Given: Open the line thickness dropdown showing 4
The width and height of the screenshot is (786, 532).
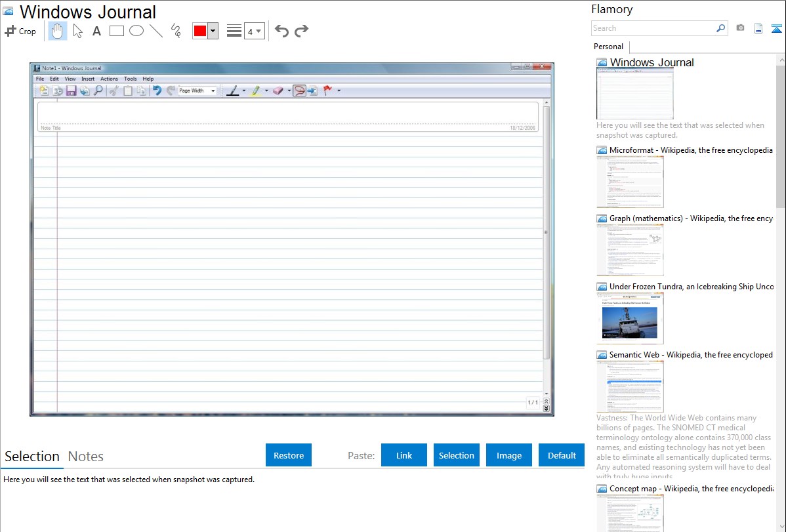Looking at the screenshot, I should point(254,31).
